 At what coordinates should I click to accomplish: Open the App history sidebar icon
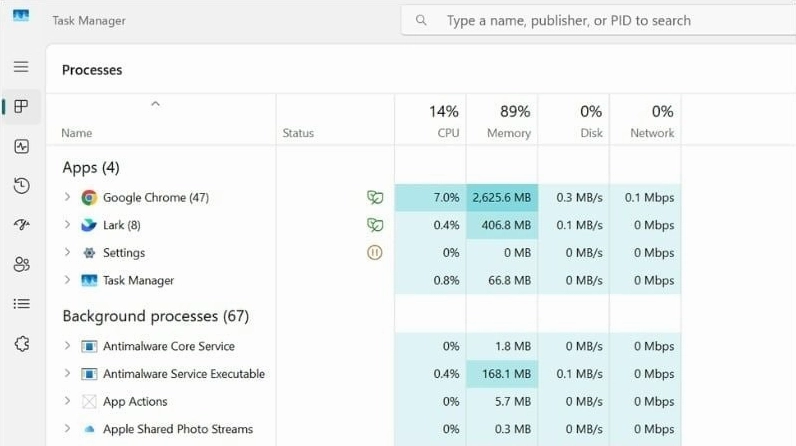point(21,186)
